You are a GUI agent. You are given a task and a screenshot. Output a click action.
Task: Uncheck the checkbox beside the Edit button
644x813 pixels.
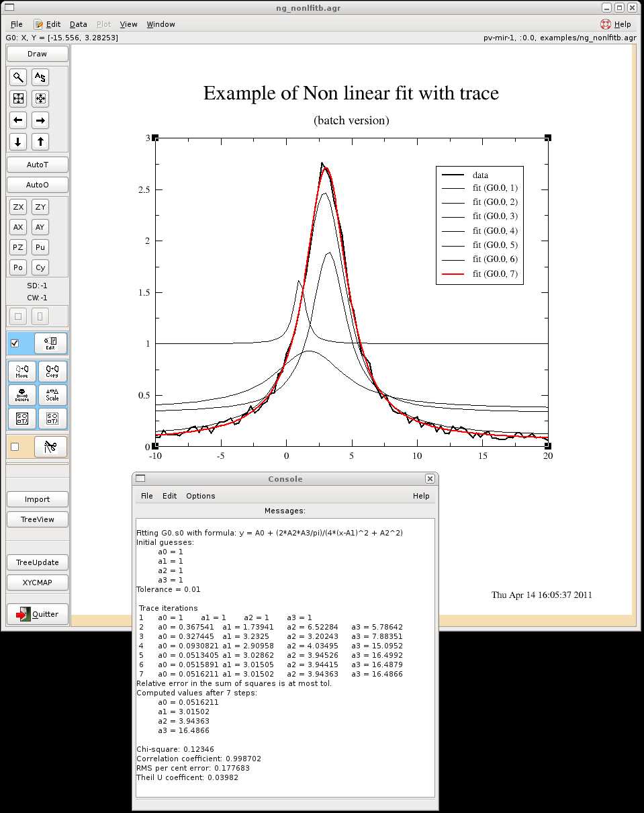coord(15,343)
